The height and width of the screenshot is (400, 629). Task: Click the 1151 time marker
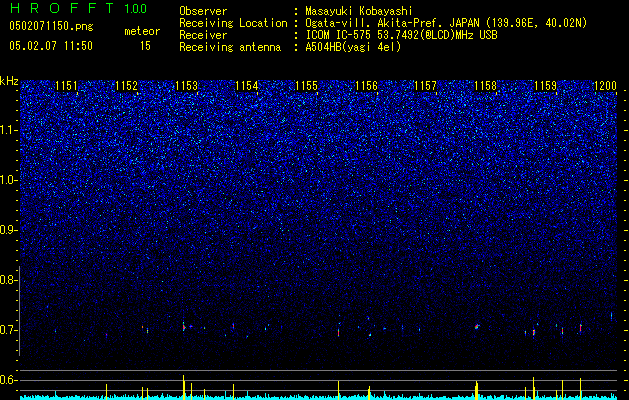66,86
